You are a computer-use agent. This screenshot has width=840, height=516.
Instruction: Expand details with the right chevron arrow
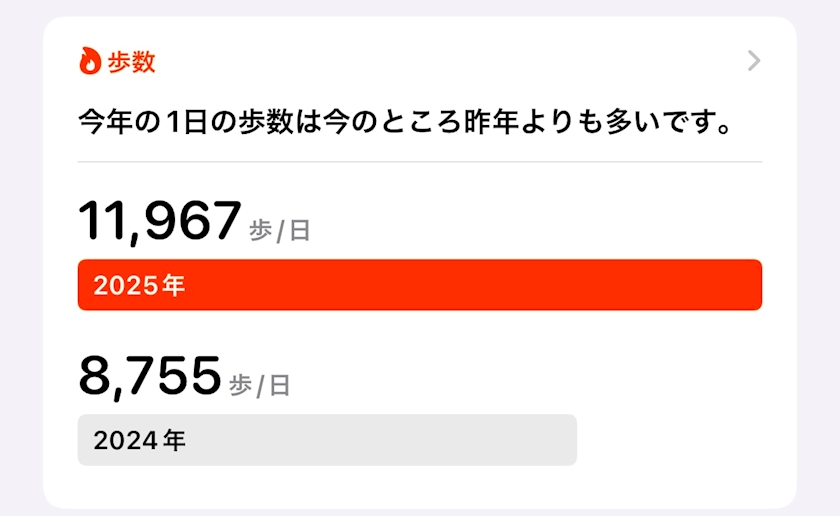[754, 62]
